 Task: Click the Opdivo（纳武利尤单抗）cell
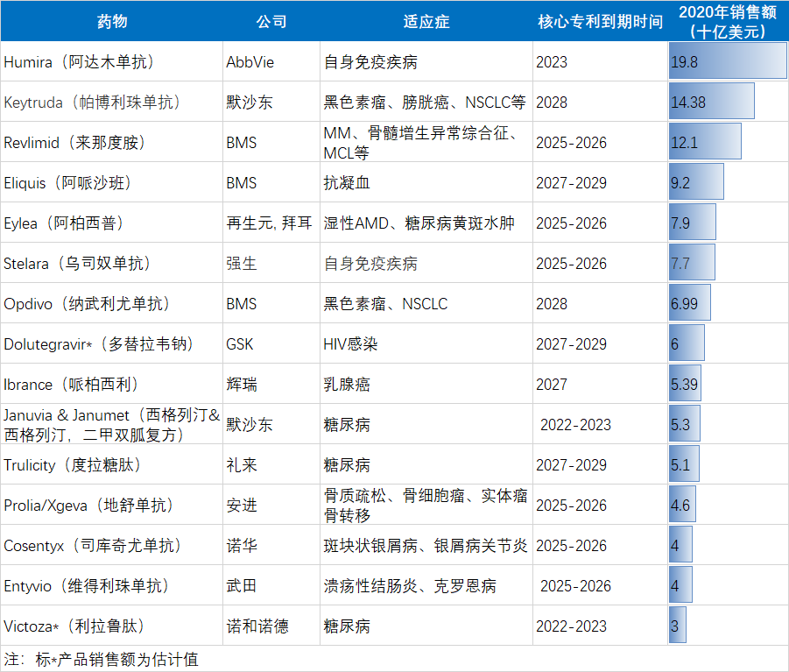coord(112,303)
